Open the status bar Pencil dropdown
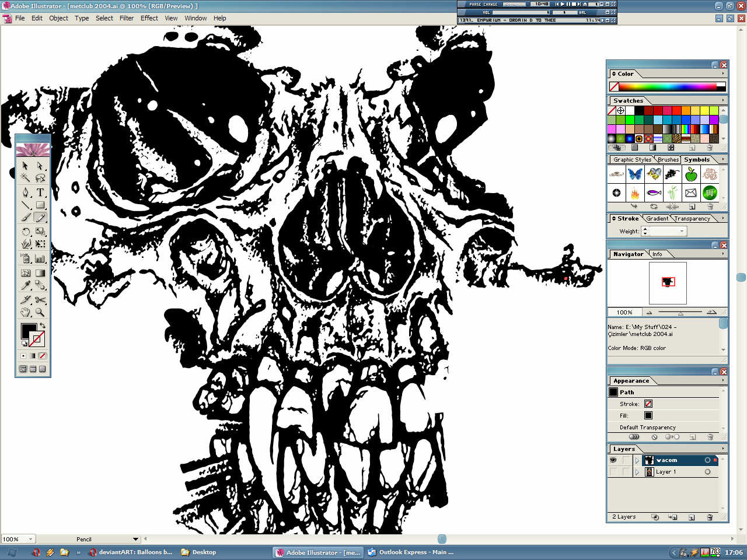The height and width of the screenshot is (560, 747). tap(135, 539)
